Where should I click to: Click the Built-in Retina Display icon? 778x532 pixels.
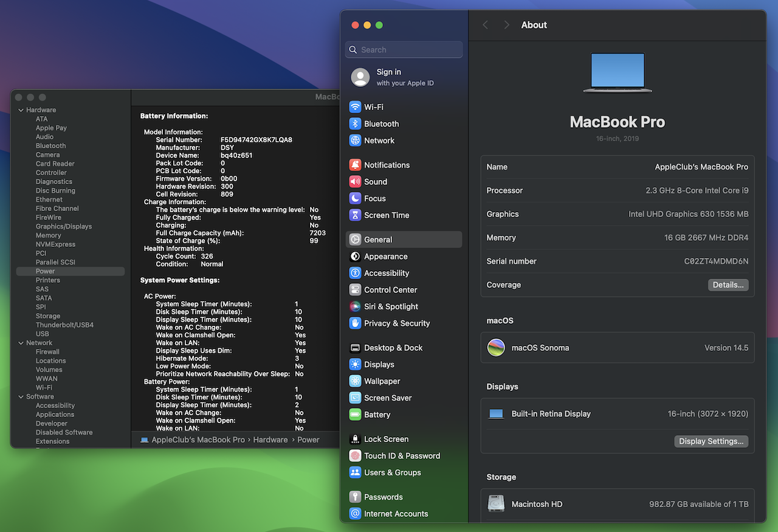(x=496, y=414)
